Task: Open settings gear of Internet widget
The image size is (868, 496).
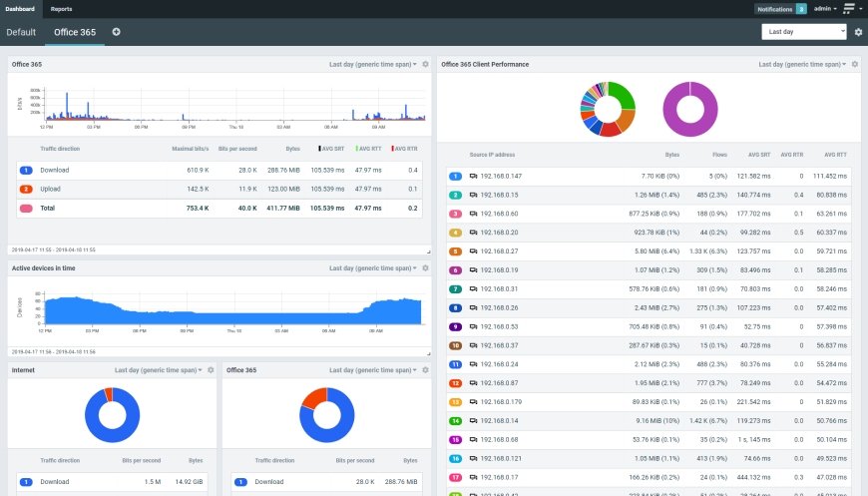Action: (x=211, y=370)
